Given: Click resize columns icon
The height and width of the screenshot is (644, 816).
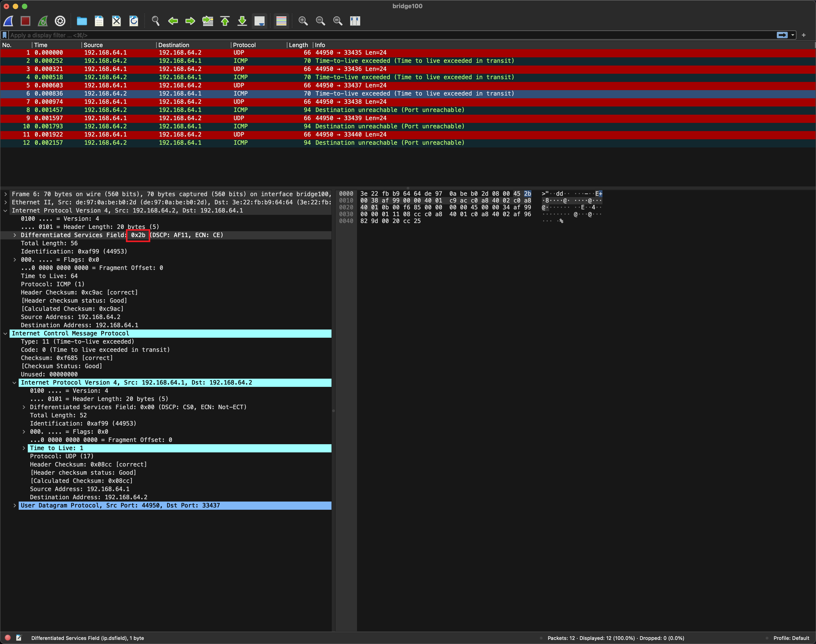Looking at the screenshot, I should (355, 21).
